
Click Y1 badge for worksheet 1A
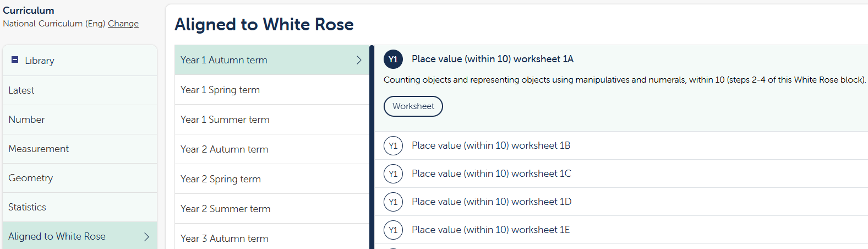pyautogui.click(x=393, y=59)
